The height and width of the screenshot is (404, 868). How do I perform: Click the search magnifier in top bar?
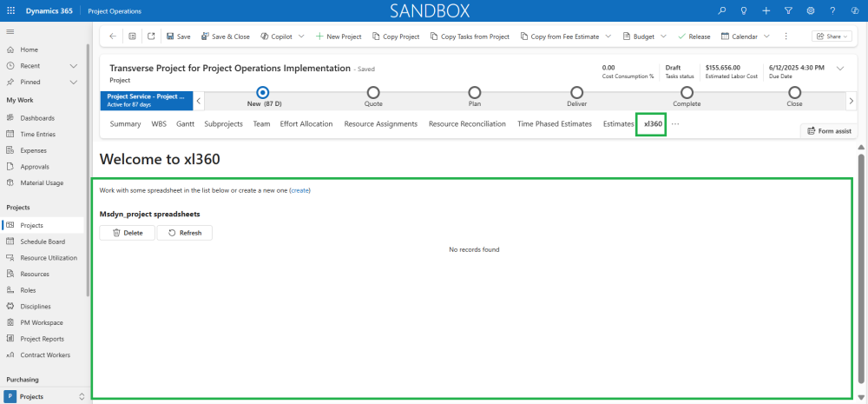click(x=721, y=10)
